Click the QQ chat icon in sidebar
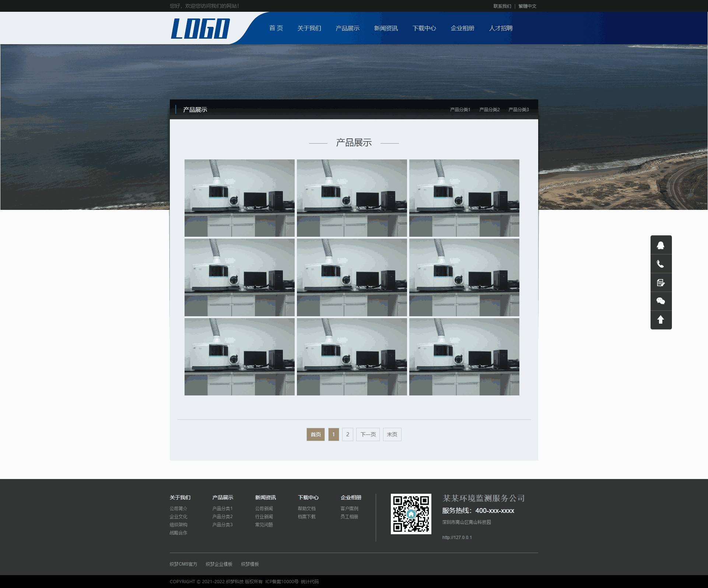Image resolution: width=708 pixels, height=588 pixels. [660, 245]
